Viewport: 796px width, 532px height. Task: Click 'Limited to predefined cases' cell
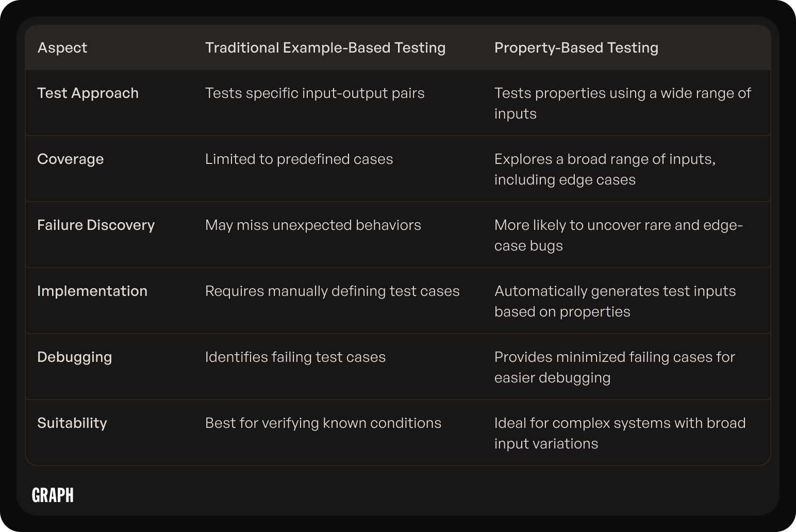(x=299, y=159)
